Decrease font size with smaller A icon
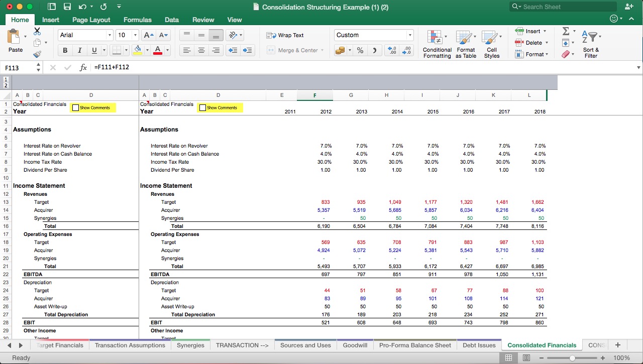Viewport: 643px width, 364px height. pyautogui.click(x=164, y=35)
